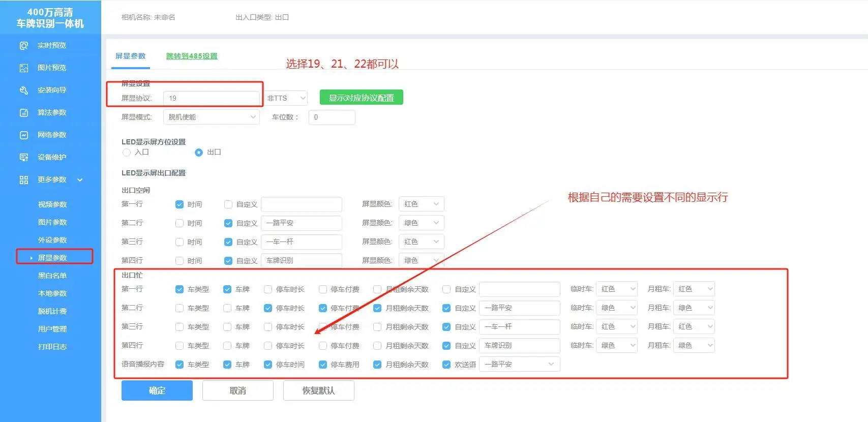The image size is (868, 422).
Task: Open 月租车 color dropdown in 出口忙 第三行
Action: [x=694, y=326]
